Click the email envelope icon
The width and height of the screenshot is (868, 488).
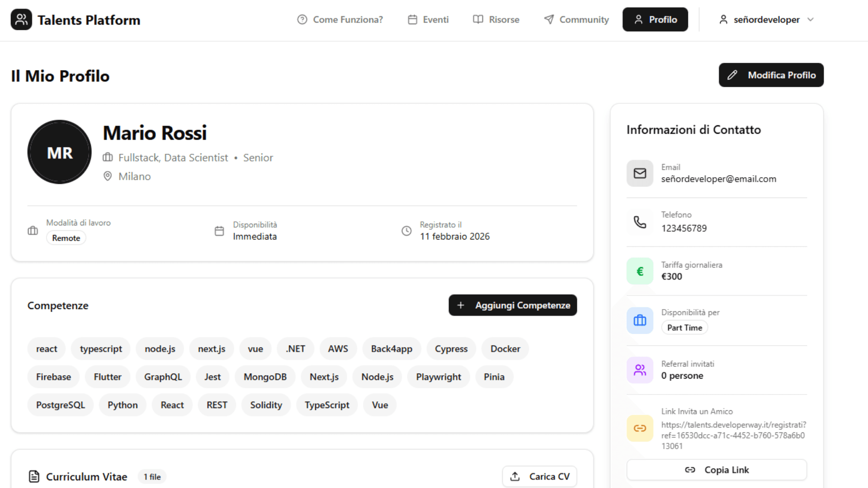pyautogui.click(x=640, y=174)
